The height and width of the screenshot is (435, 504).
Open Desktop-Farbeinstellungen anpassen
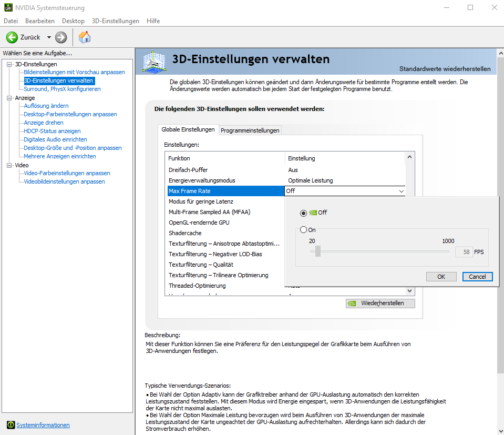click(70, 114)
